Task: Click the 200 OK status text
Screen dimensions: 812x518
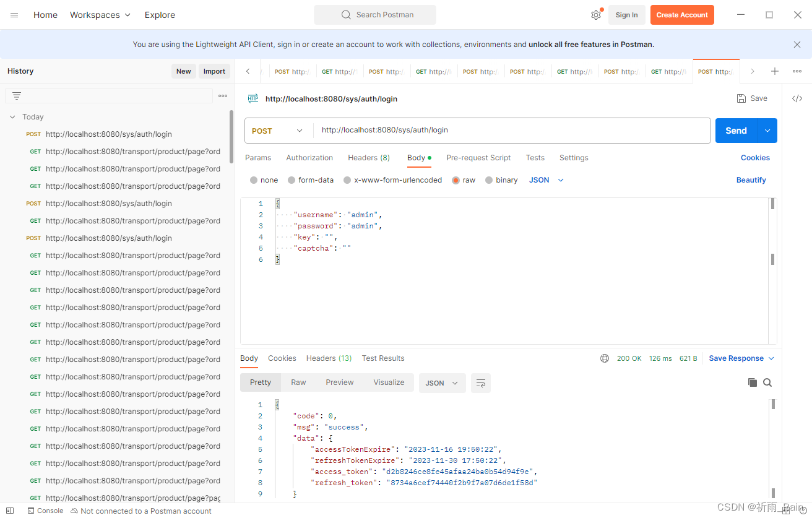Action: 629,358
